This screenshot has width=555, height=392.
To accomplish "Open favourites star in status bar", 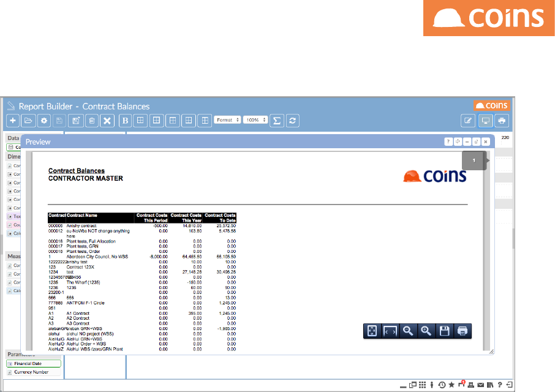I will tap(451, 385).
